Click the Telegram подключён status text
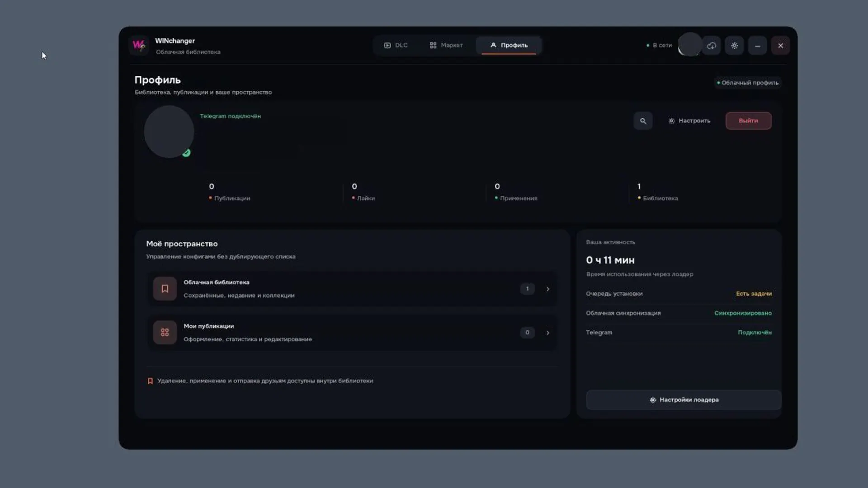The width and height of the screenshot is (868, 488). 230,116
